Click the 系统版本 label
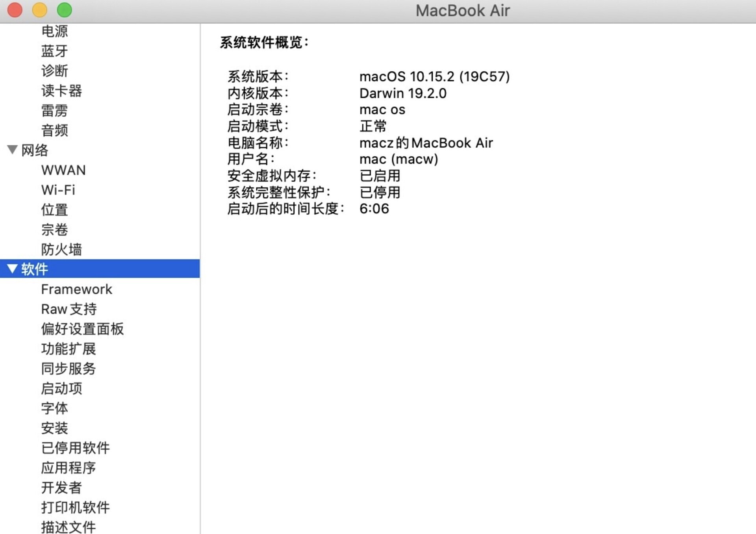Viewport: 756px width, 534px height. point(258,76)
